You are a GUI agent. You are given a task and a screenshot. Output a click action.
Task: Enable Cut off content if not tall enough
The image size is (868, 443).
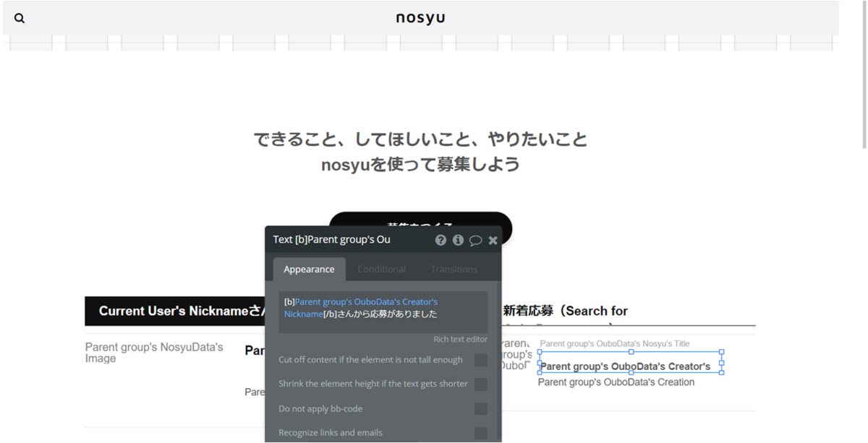pyautogui.click(x=480, y=360)
